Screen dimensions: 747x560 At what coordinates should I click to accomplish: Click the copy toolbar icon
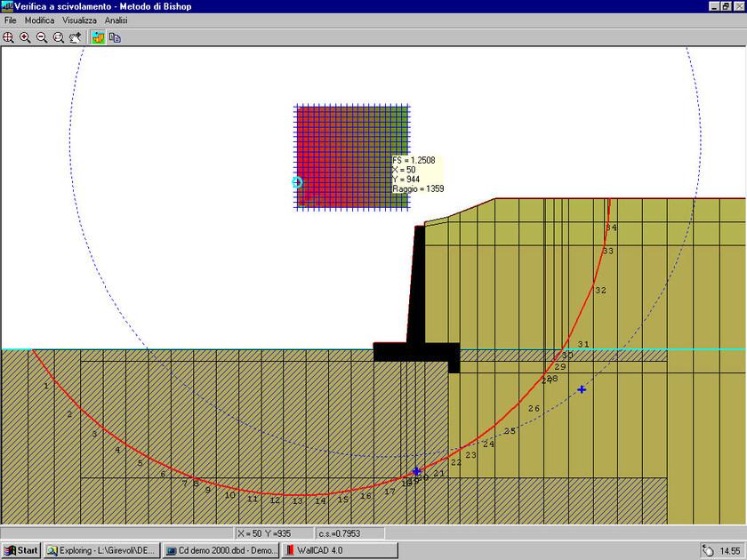click(115, 37)
